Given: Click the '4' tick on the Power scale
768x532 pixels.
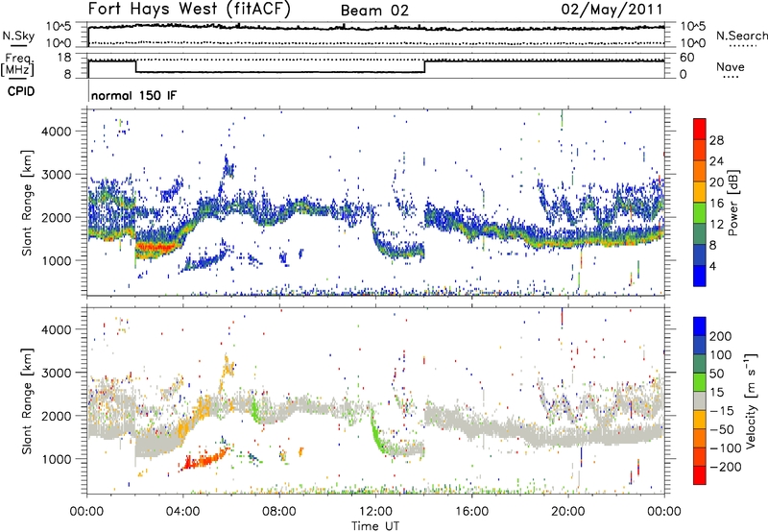Looking at the screenshot, I should click(x=713, y=266).
